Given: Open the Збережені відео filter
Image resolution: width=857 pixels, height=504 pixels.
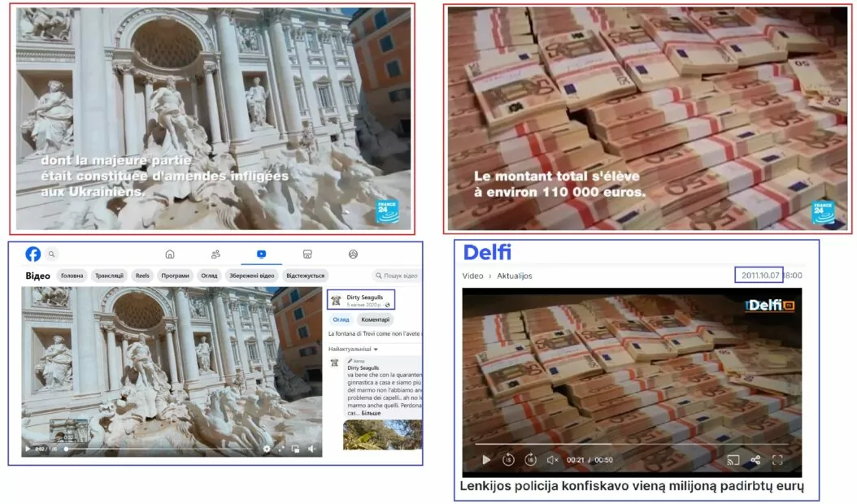Looking at the screenshot, I should pyautogui.click(x=251, y=276).
